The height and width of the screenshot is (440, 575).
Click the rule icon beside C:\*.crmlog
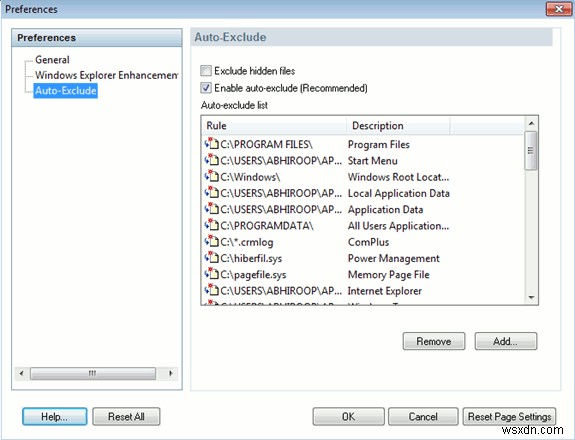[x=212, y=242]
